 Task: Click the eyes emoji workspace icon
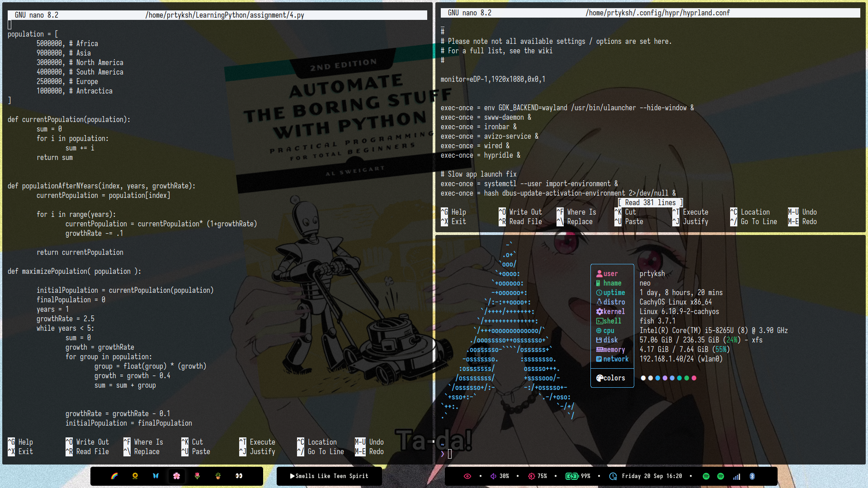click(239, 476)
